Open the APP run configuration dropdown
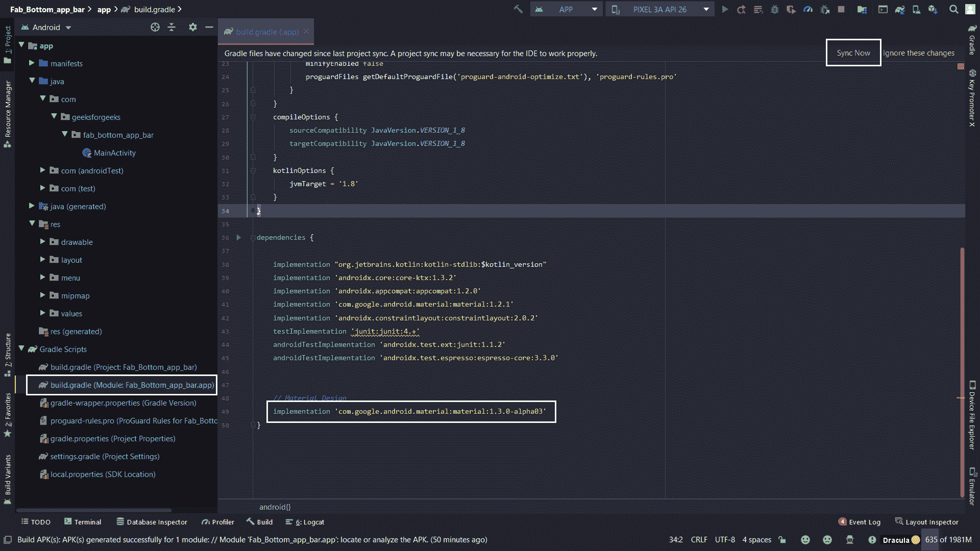 point(567,9)
